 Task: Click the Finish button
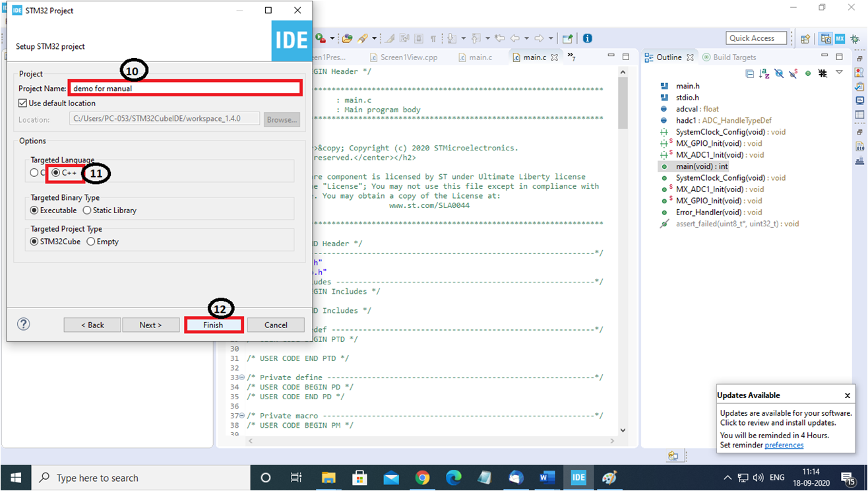click(x=214, y=325)
